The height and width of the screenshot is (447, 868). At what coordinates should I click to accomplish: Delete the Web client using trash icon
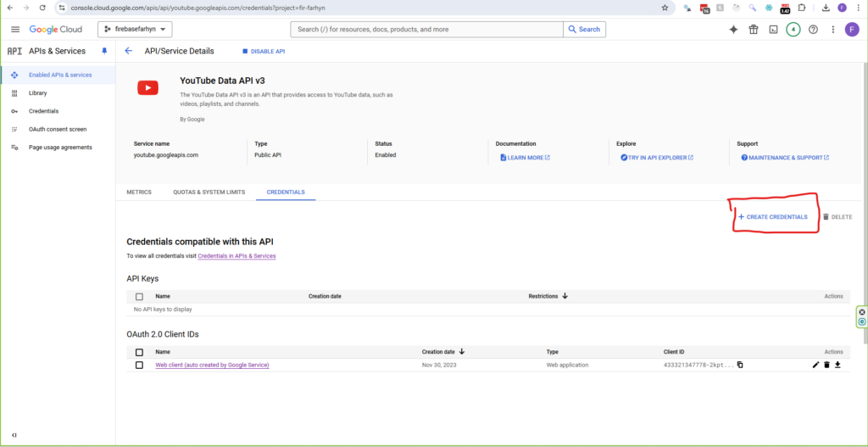[826, 365]
